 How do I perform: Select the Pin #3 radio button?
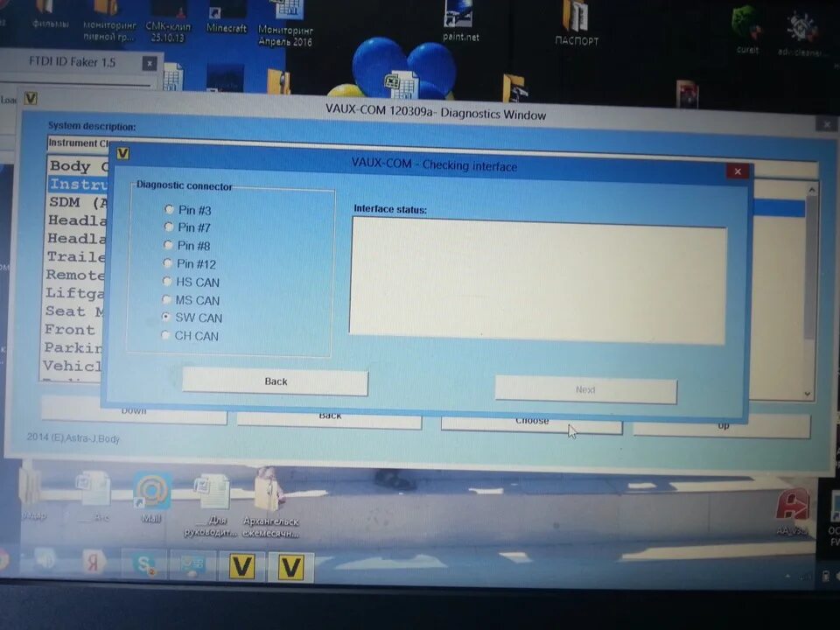[x=169, y=209]
